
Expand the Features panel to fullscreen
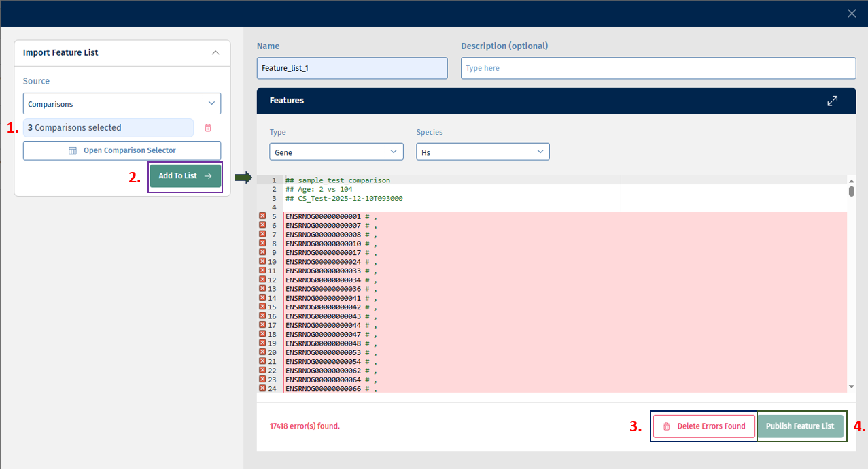point(832,101)
